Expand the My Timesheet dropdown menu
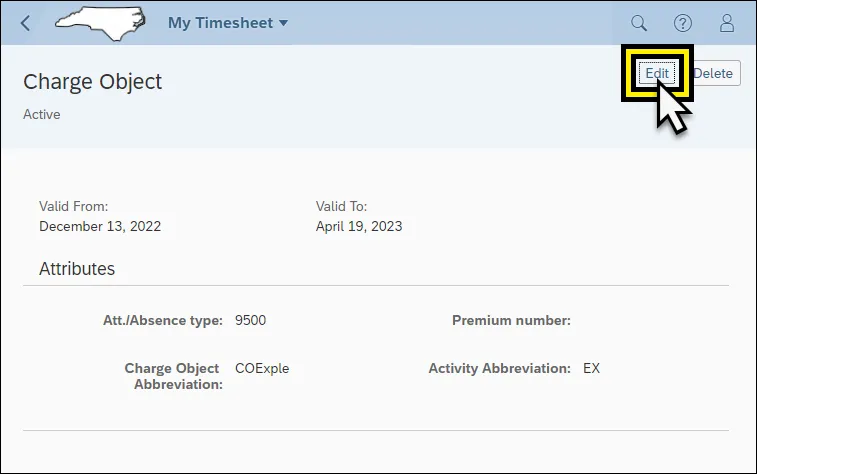The height and width of the screenshot is (474, 851). (x=228, y=23)
